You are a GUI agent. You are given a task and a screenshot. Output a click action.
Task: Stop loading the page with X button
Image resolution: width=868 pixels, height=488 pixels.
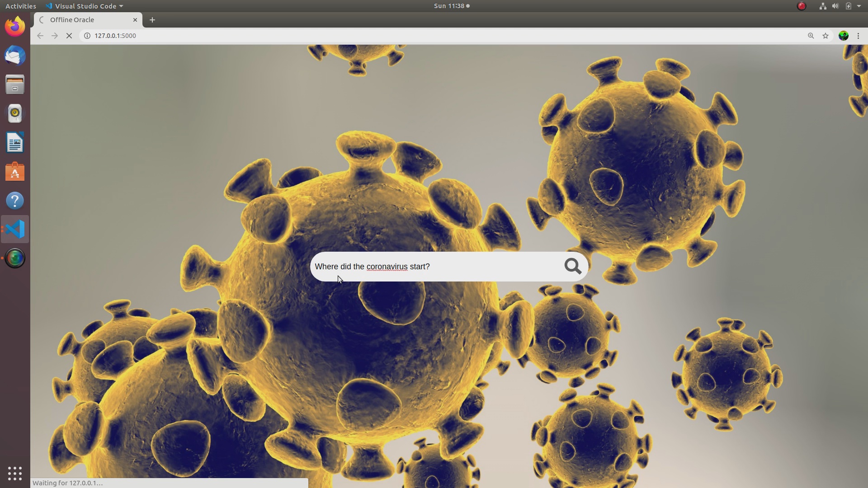[69, 36]
